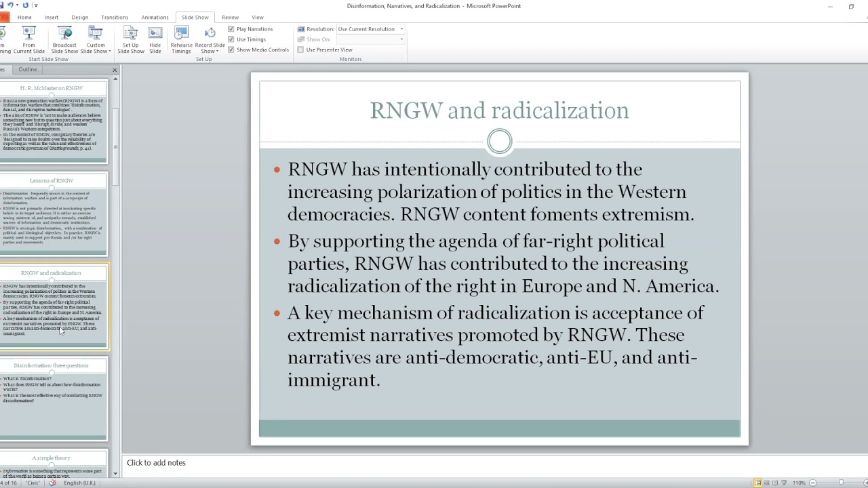This screenshot has height=488, width=868.
Task: Click Hide Slide button
Action: click(x=155, y=40)
